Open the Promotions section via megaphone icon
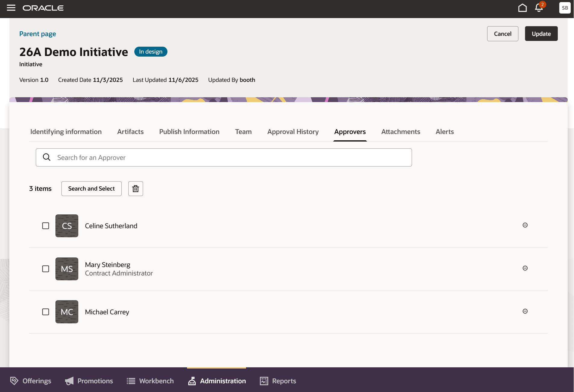 point(89,381)
